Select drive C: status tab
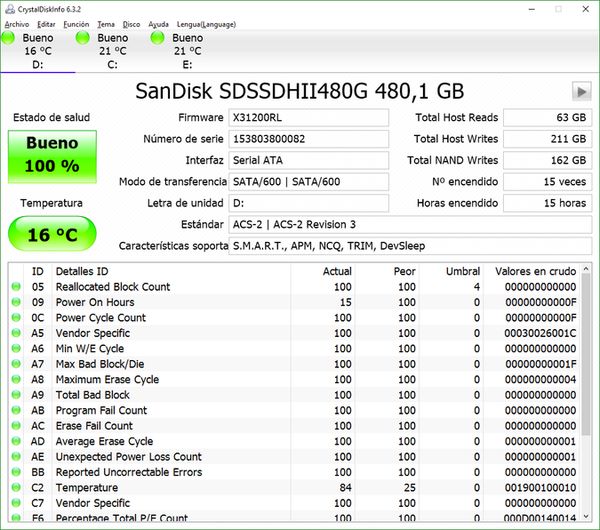The image size is (600, 530). click(x=112, y=51)
